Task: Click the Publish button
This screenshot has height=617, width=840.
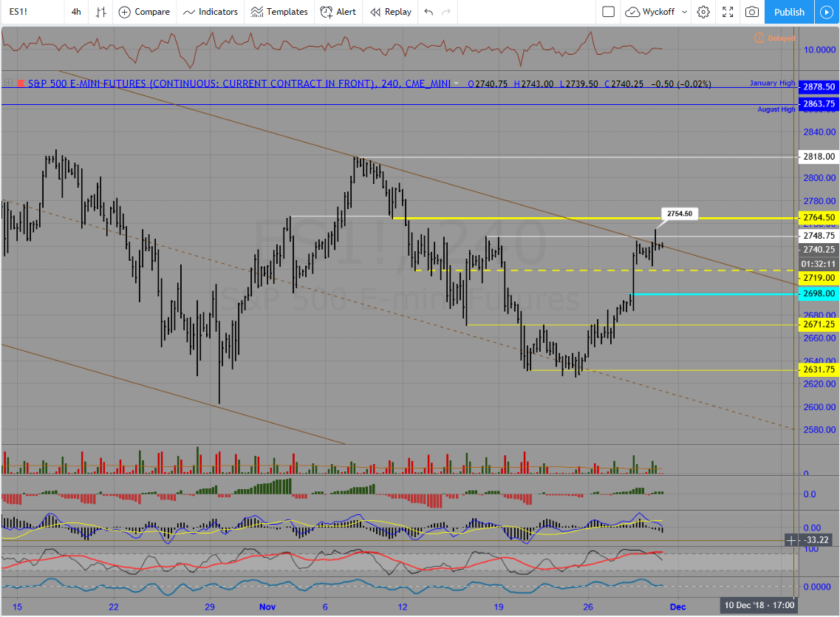Action: click(x=789, y=12)
